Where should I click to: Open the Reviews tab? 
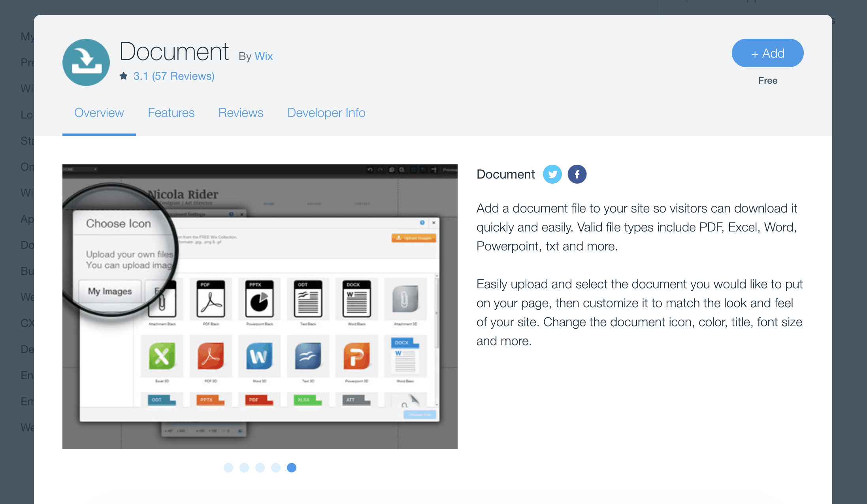[x=241, y=113]
